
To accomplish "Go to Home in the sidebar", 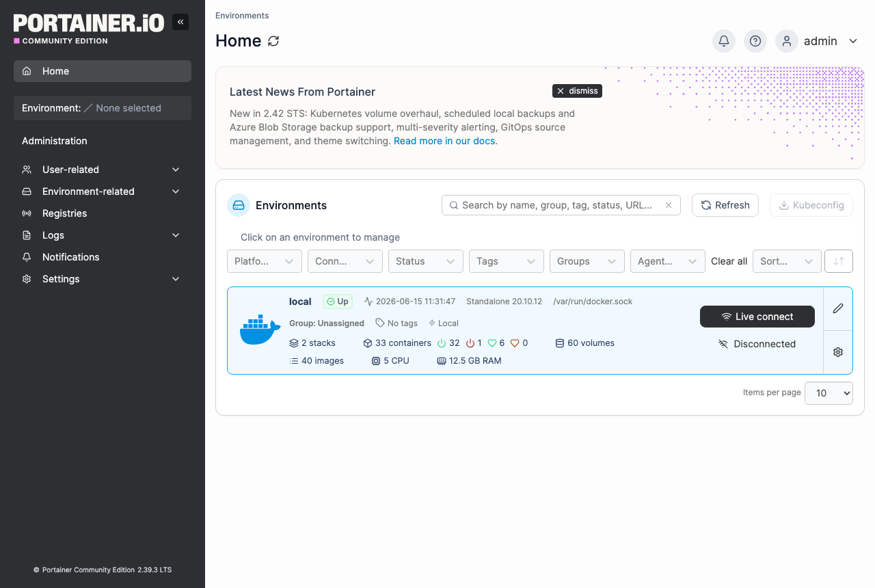I will coord(103,71).
